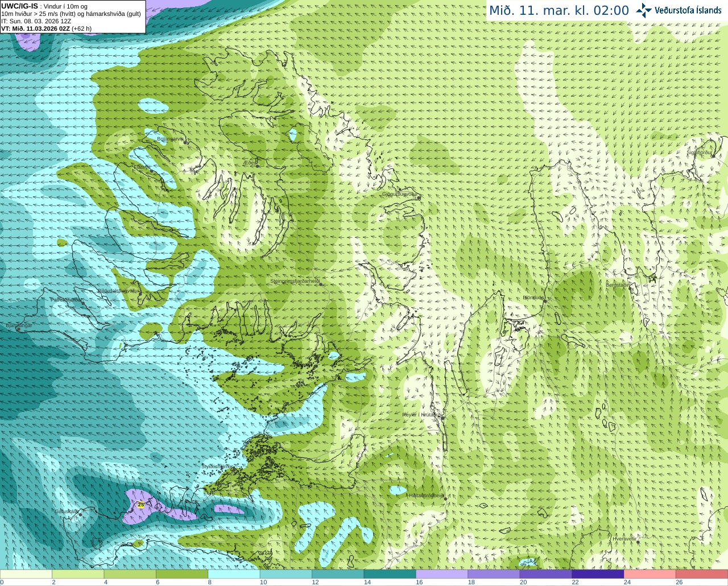Click the Holtavörðuheiði station label
The image size is (728, 586).
[427, 496]
